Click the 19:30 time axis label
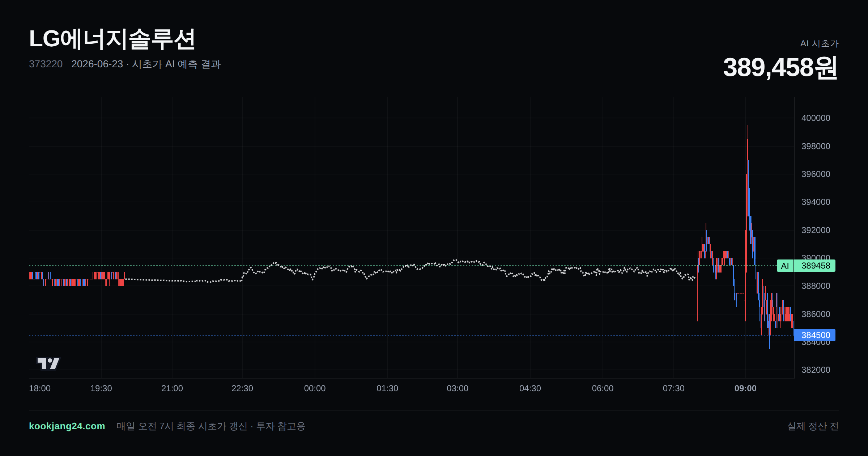Screen dimensions: 868x456 [101, 388]
